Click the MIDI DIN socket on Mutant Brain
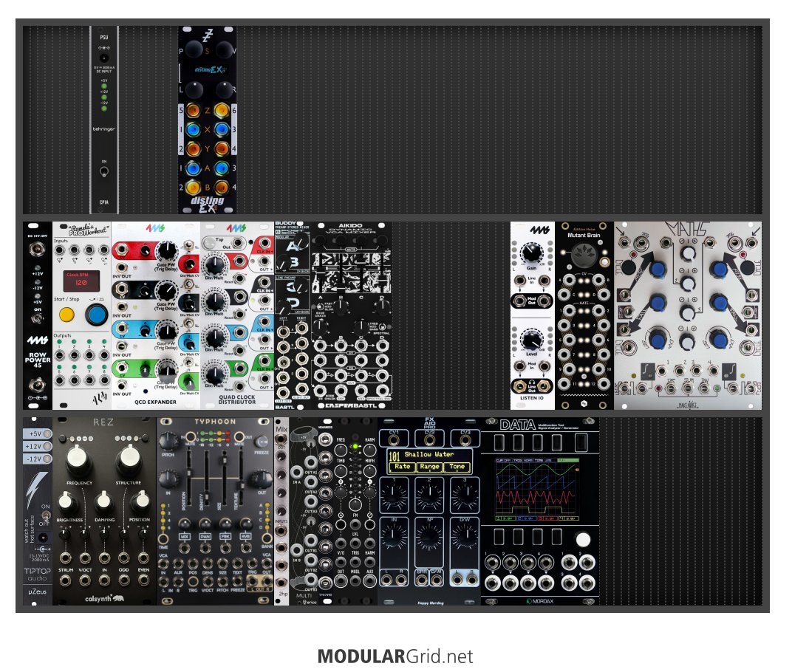This screenshot has width=792, height=672. coord(584,255)
